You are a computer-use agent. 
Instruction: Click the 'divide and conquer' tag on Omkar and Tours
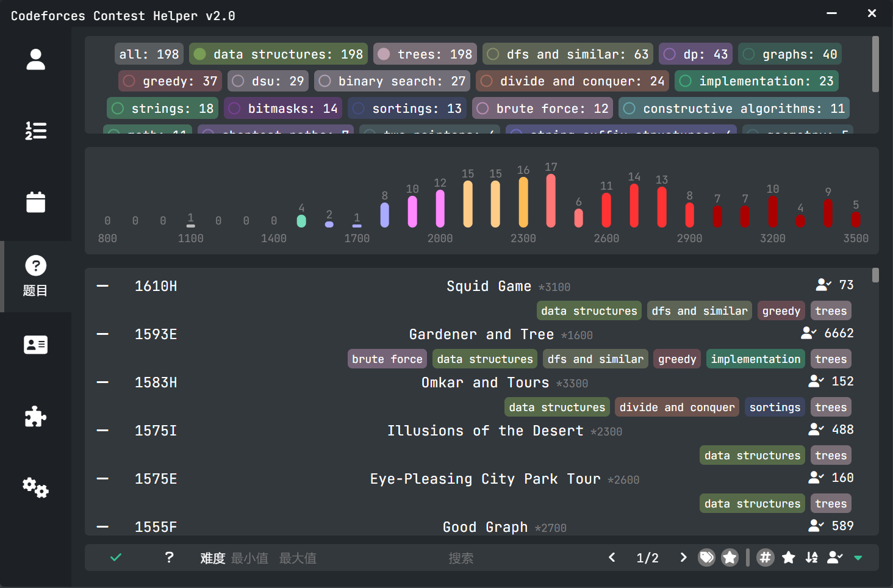676,407
